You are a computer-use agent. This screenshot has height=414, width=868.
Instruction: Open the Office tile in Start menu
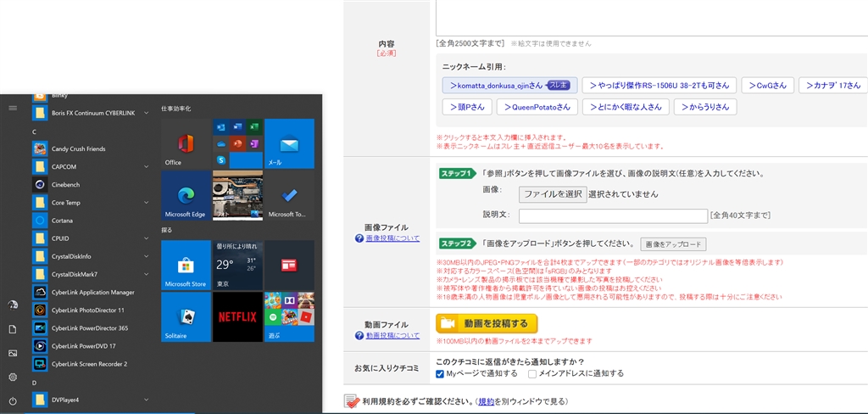186,144
